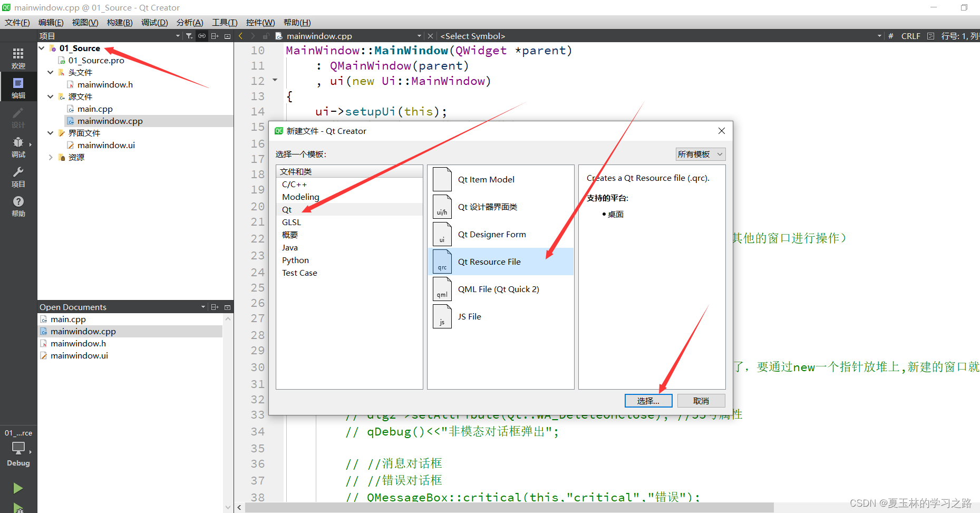Open 01_Source.pro in project tree
The width and height of the screenshot is (980, 513).
(96, 60)
